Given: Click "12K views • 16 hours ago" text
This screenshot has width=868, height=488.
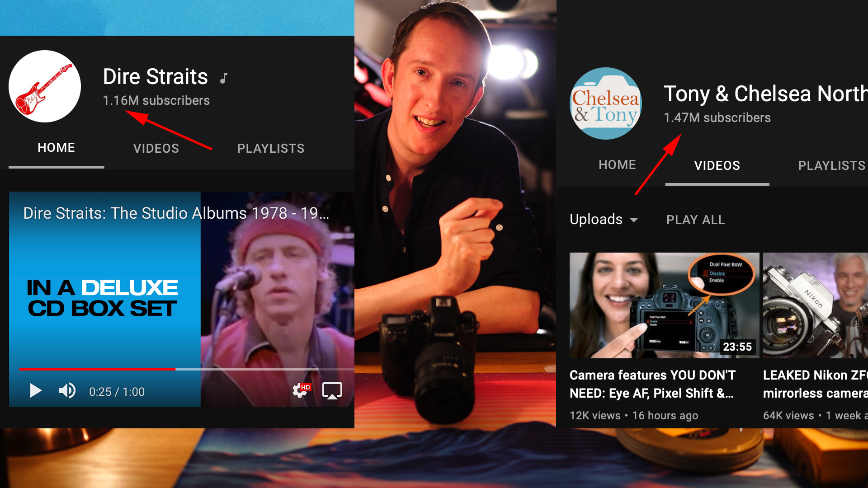Looking at the screenshot, I should tap(634, 415).
